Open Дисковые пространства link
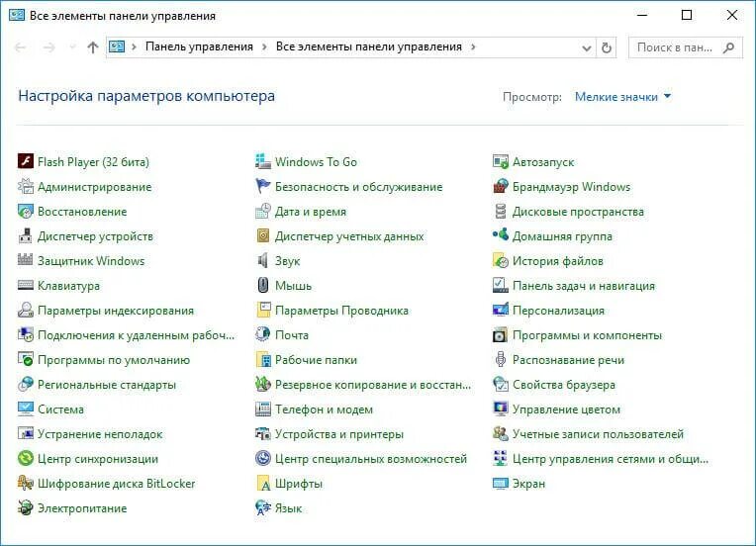 point(578,212)
